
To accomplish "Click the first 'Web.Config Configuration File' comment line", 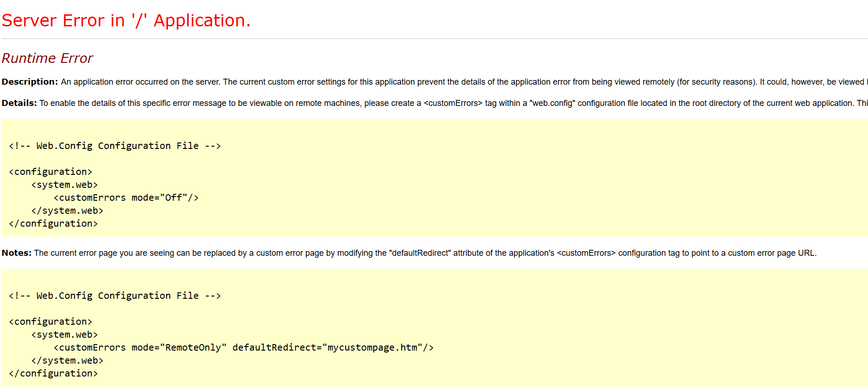I will (115, 146).
